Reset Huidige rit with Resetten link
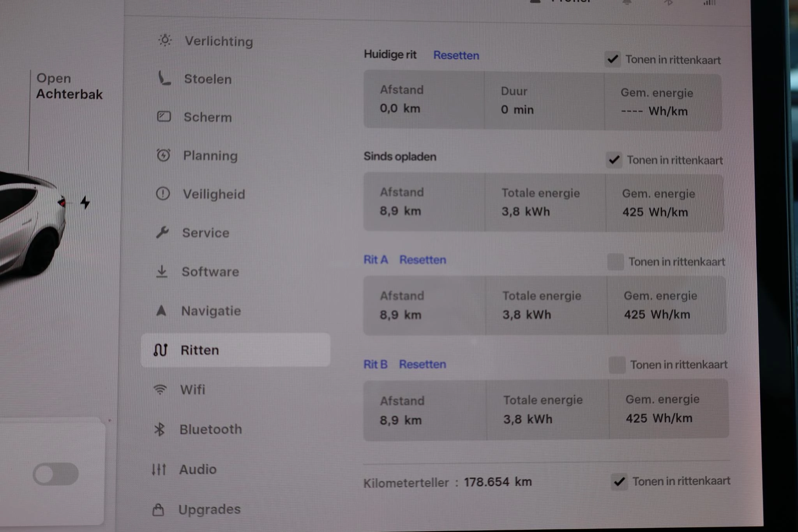Image resolution: width=798 pixels, height=532 pixels. pyautogui.click(x=456, y=55)
